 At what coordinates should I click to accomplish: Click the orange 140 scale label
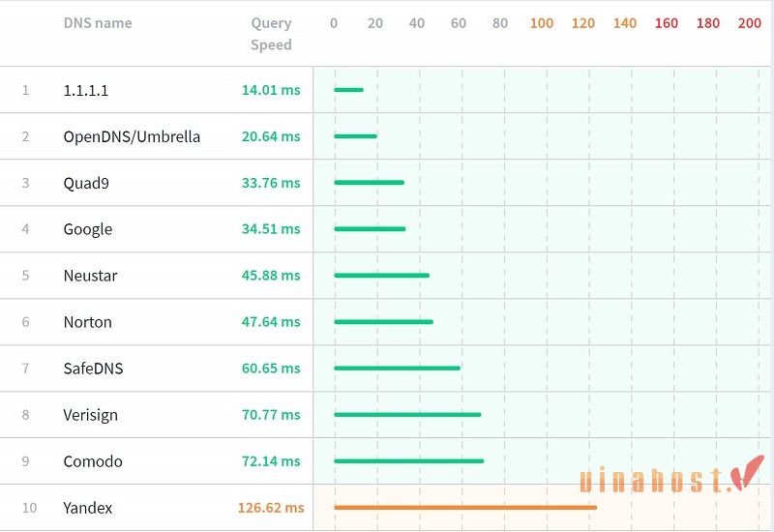click(x=625, y=23)
